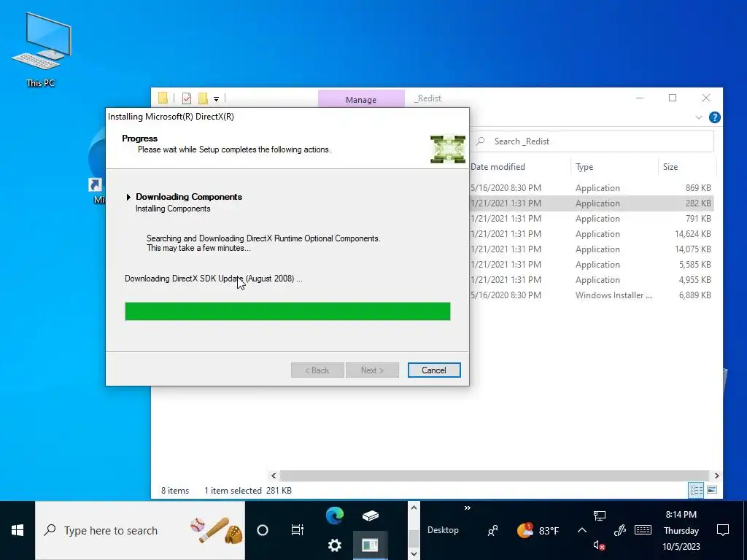This screenshot has height=560, width=747.
Task: Open the touch keyboard tray icon
Action: pos(643,531)
